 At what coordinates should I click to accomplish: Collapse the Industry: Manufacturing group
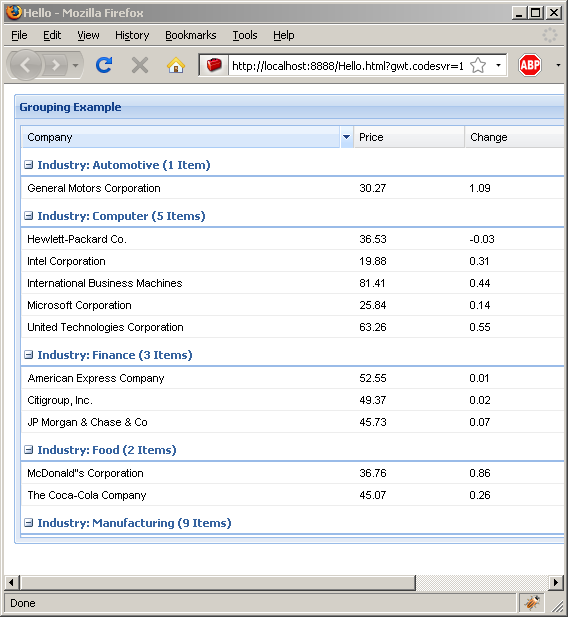tap(29, 523)
